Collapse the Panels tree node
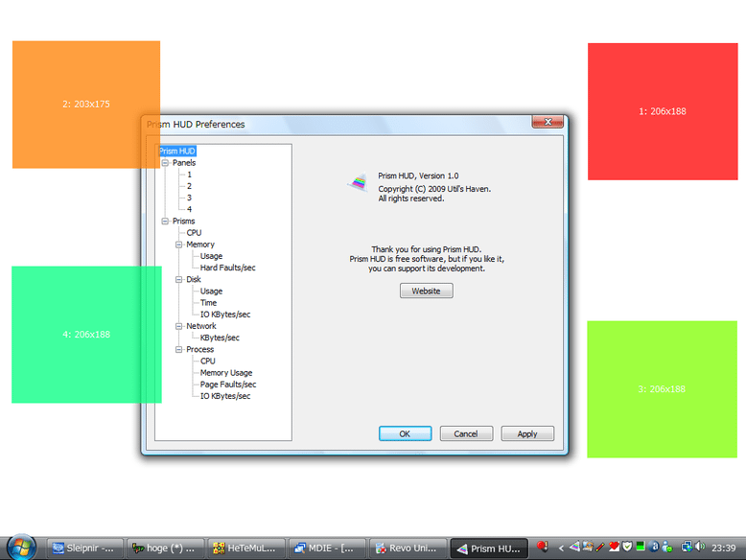 coord(165,163)
